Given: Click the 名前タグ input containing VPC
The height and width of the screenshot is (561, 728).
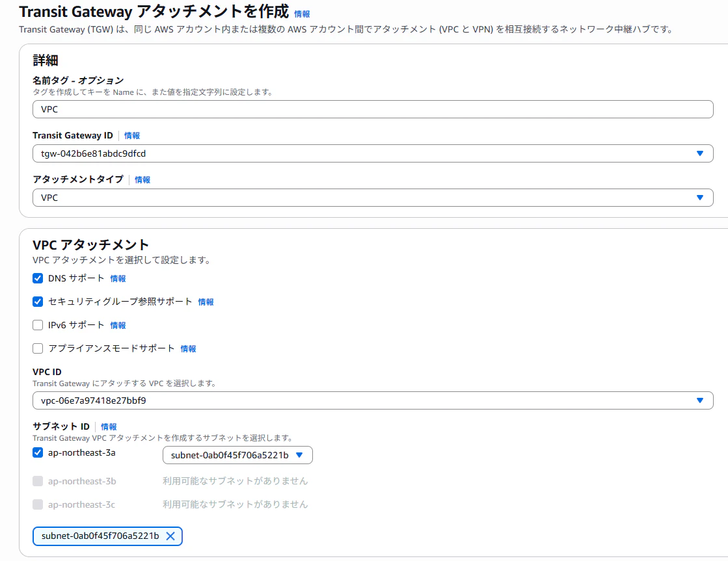Looking at the screenshot, I should pyautogui.click(x=260, y=109).
